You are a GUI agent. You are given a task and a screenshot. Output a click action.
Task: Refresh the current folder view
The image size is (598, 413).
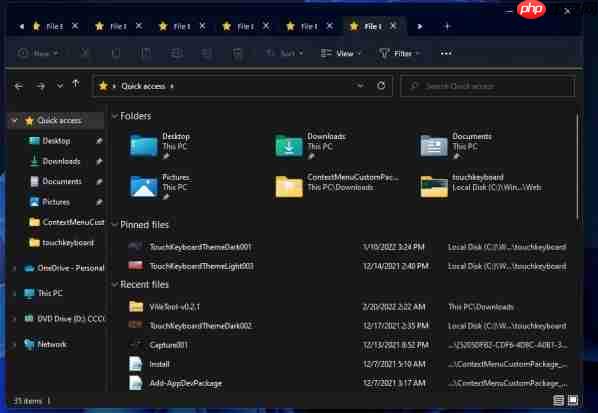[x=381, y=86]
